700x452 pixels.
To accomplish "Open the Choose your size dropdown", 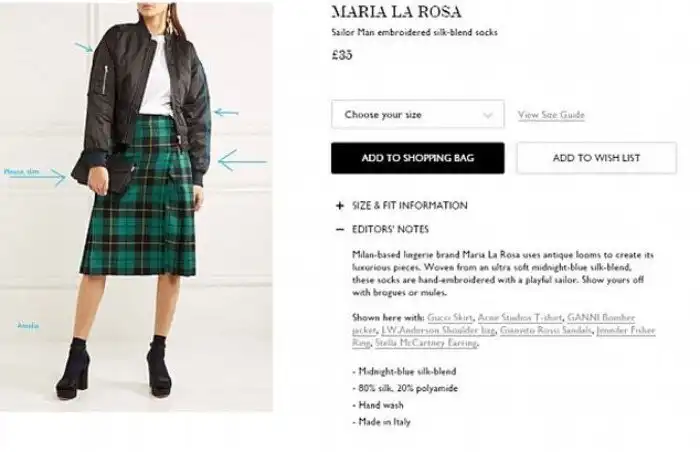I will 417,114.
